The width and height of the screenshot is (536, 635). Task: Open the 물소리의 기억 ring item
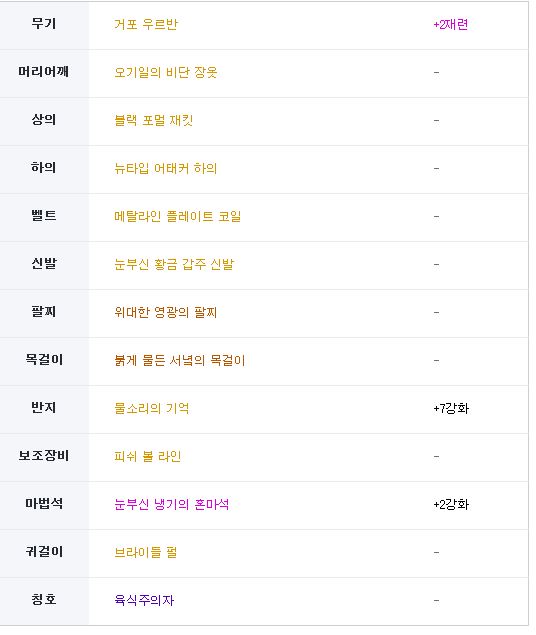point(151,409)
